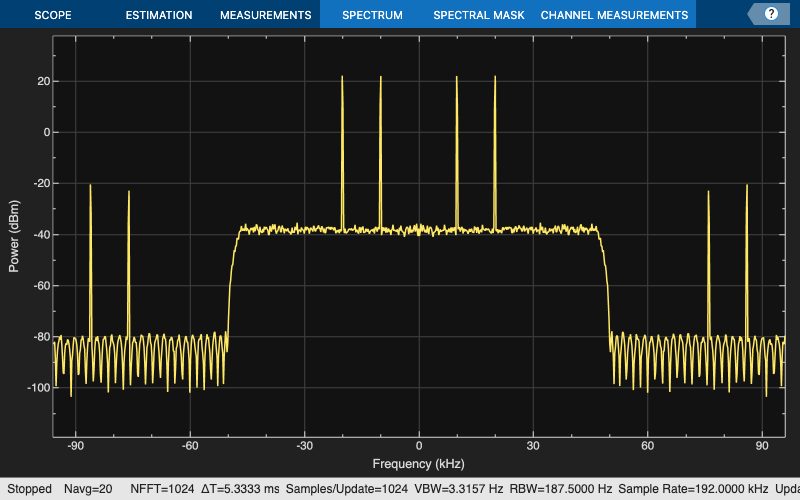Click the 0 dBm power tick label

47,132
